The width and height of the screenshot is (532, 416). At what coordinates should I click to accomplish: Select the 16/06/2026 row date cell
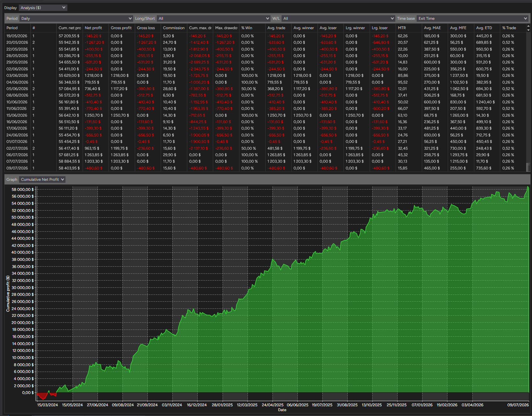coord(17,122)
